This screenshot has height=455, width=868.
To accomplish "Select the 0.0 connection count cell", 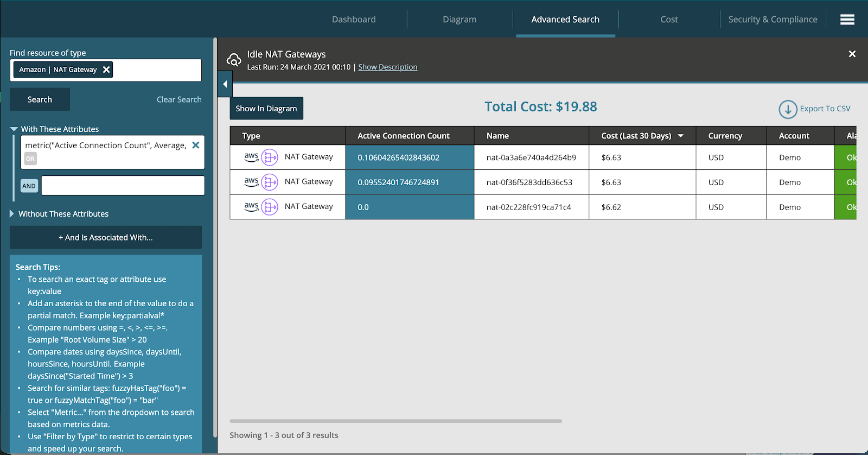I will click(410, 207).
